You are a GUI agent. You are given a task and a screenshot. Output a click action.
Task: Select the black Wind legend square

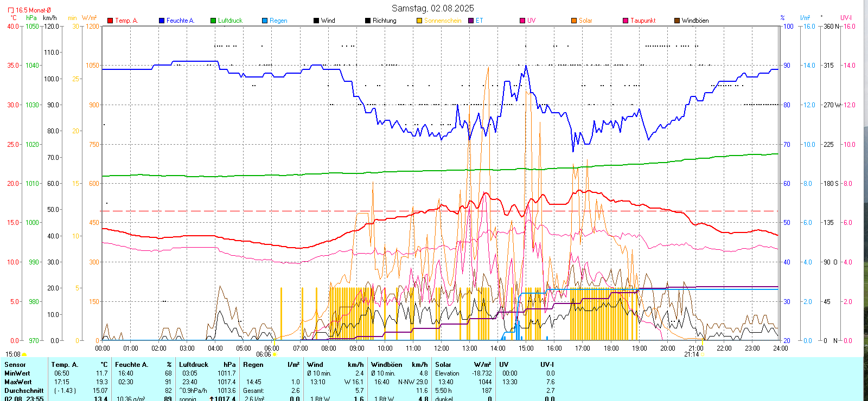pos(316,21)
